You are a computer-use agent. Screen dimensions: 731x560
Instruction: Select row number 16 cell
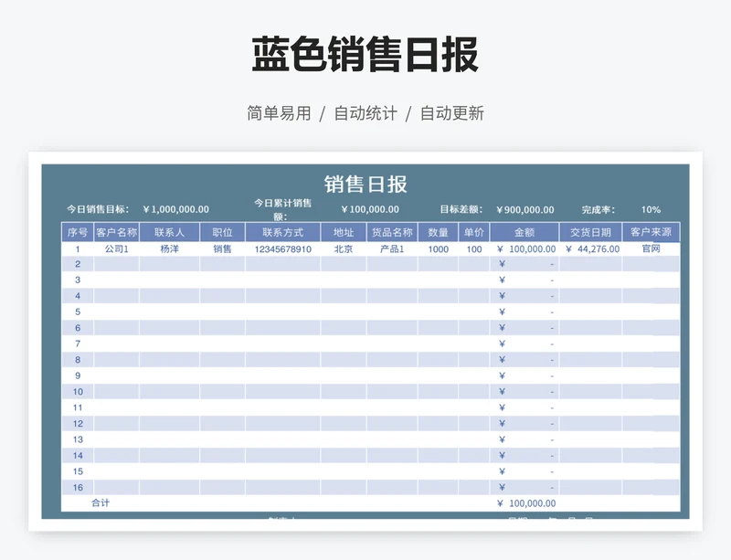(78, 488)
